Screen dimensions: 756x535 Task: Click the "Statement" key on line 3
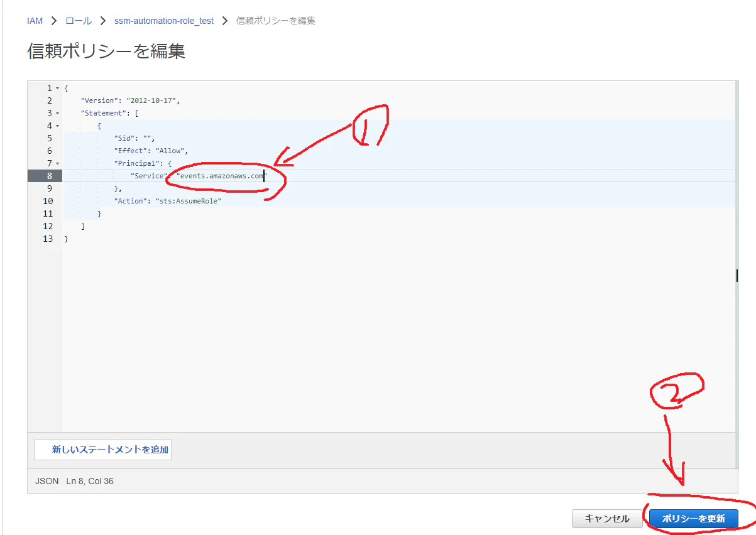click(x=104, y=113)
